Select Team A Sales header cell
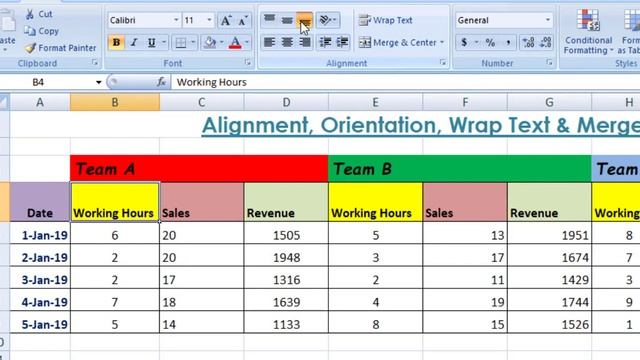This screenshot has height=360, width=640. (x=202, y=202)
